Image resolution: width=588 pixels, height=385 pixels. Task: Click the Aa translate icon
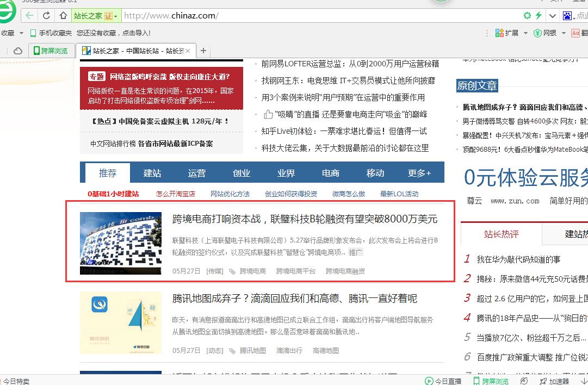tap(575, 33)
